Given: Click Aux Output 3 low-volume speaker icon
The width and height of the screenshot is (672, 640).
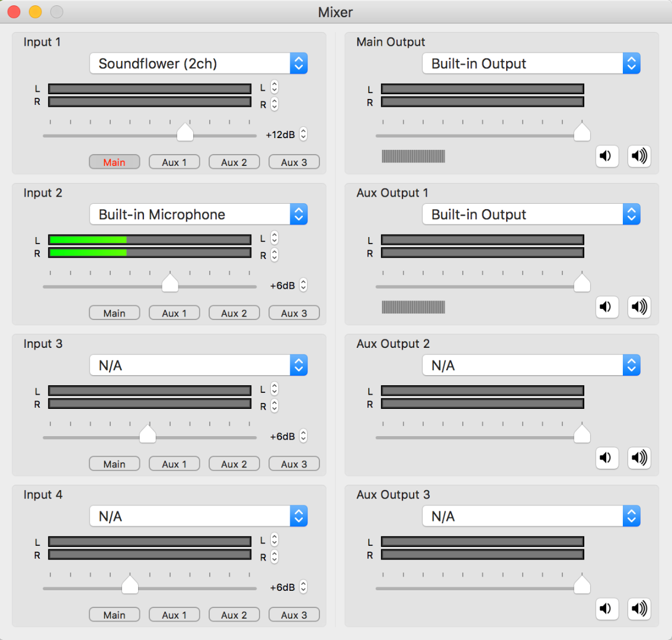Looking at the screenshot, I should 606,609.
